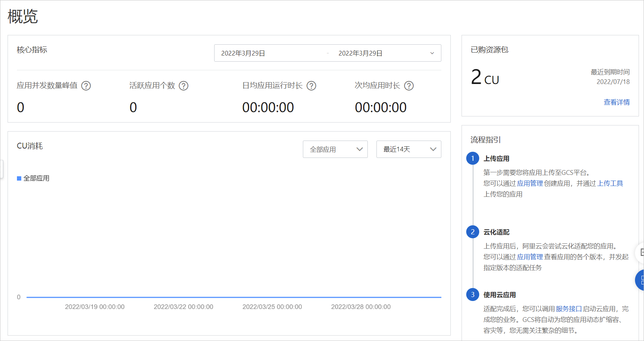Click the CU消耗 heading
The image size is (644, 341).
(30, 146)
